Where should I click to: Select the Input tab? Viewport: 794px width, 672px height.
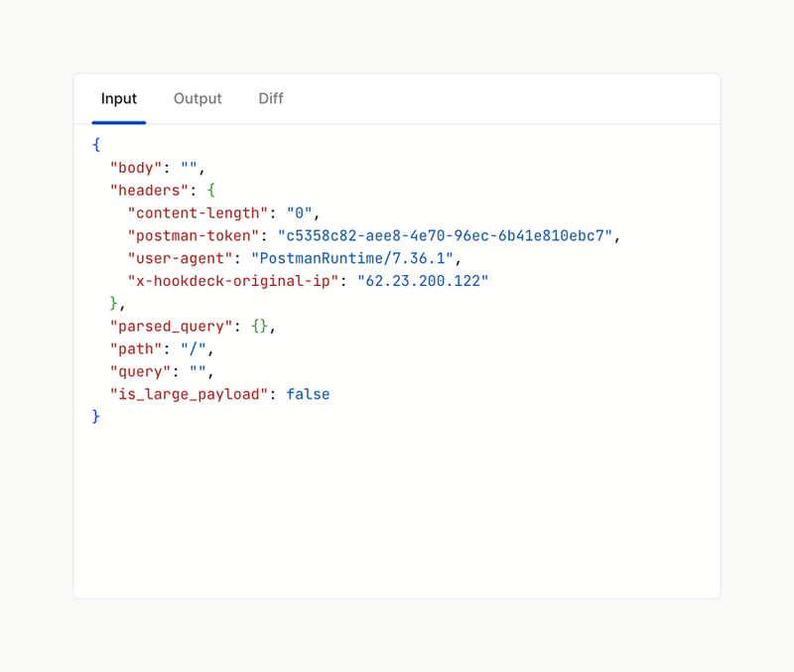click(x=118, y=98)
